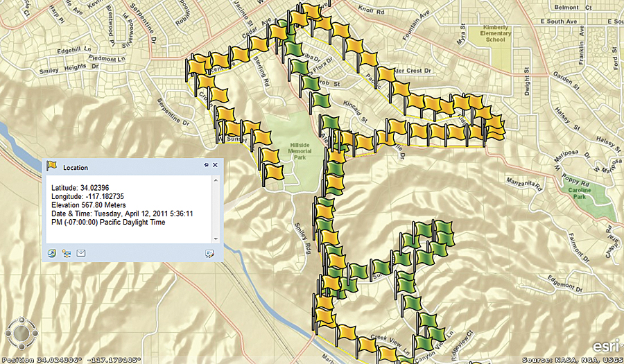Click the center button of the navigation control
The image size is (624, 364).
click(x=22, y=334)
